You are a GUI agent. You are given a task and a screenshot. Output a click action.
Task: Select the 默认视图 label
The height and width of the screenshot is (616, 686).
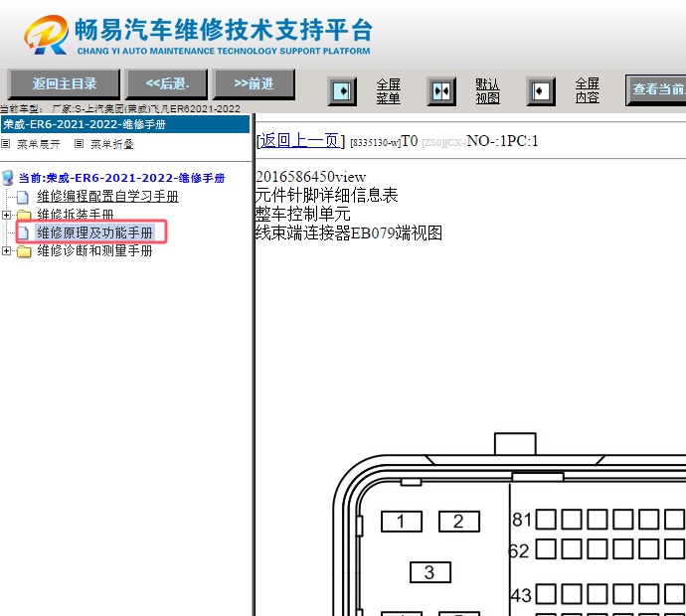coord(487,91)
